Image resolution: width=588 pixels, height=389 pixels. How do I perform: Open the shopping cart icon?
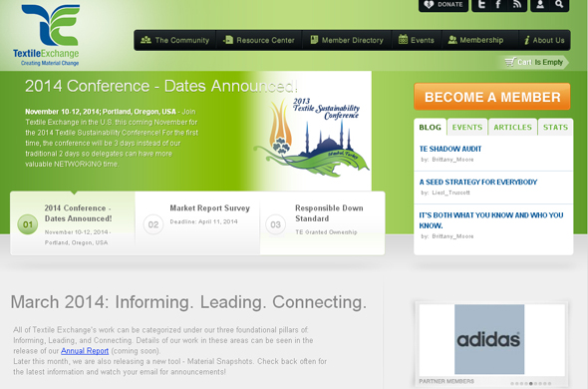point(510,62)
